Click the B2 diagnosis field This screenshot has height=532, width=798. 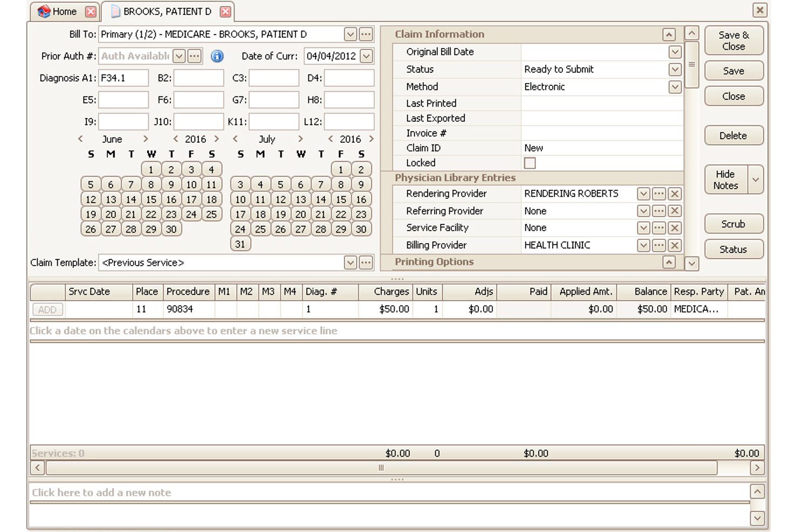198,78
